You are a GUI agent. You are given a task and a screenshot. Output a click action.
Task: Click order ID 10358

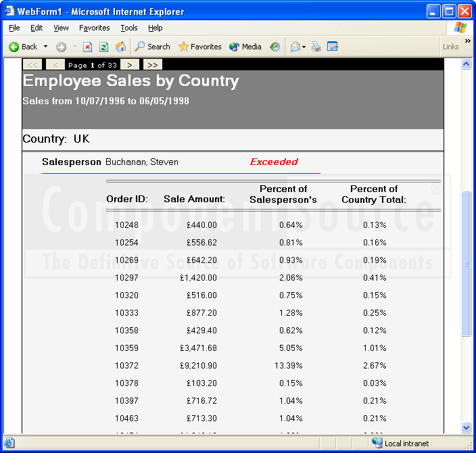coord(126,331)
